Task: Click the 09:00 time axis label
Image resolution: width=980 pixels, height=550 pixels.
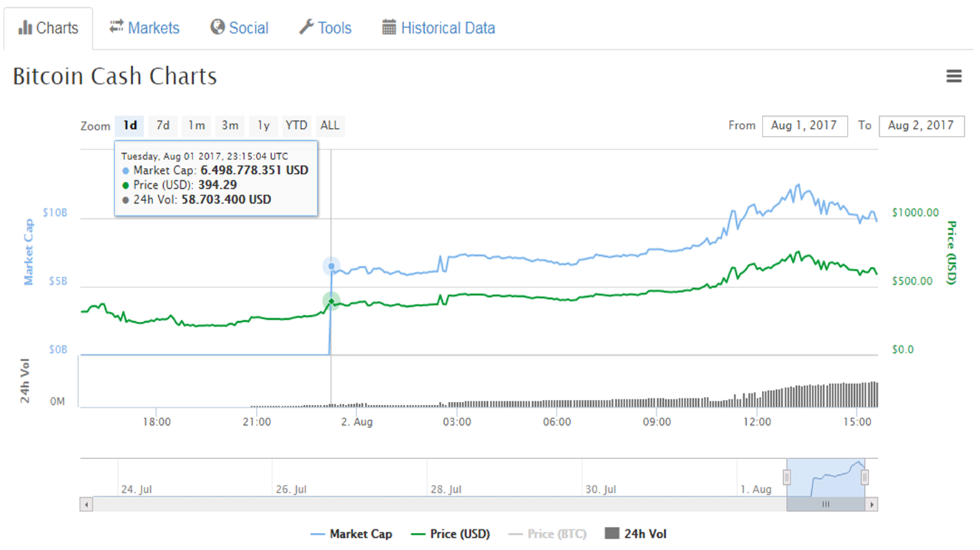Action: 657,422
